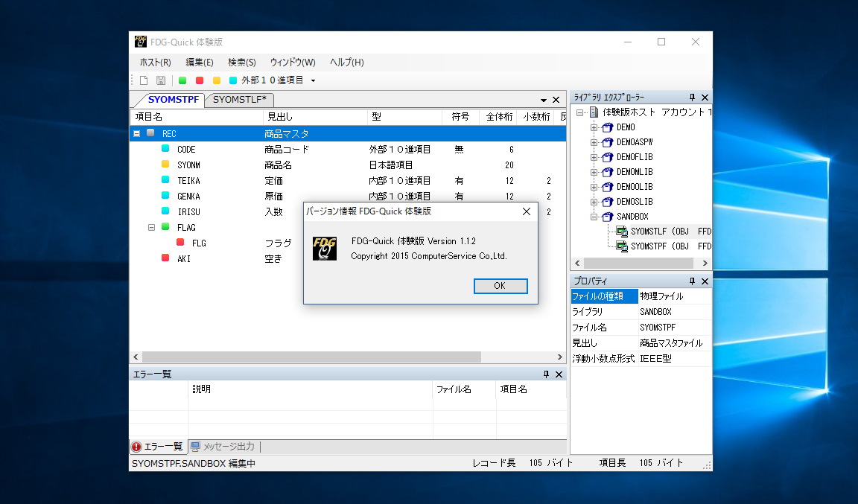Viewport: 858px width, 504px height.
Task: Click the 項目名 column header
Action: (196, 117)
